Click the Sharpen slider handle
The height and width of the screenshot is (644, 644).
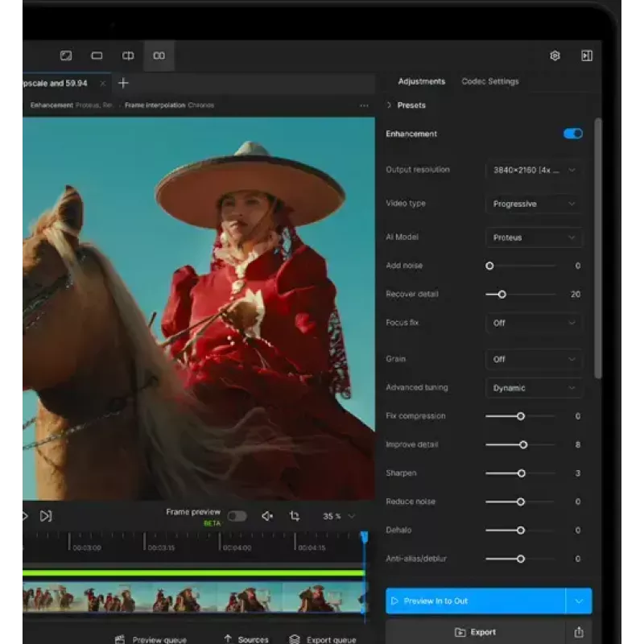tap(521, 473)
